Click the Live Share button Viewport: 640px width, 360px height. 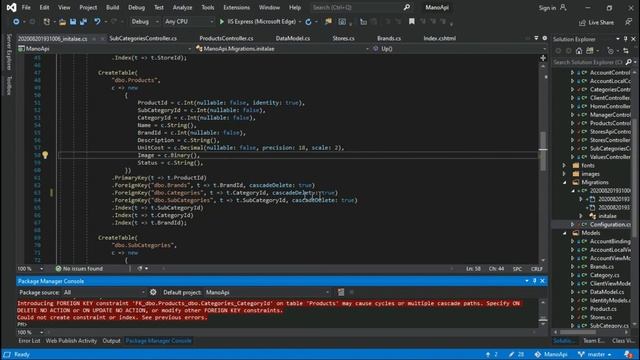596,22
